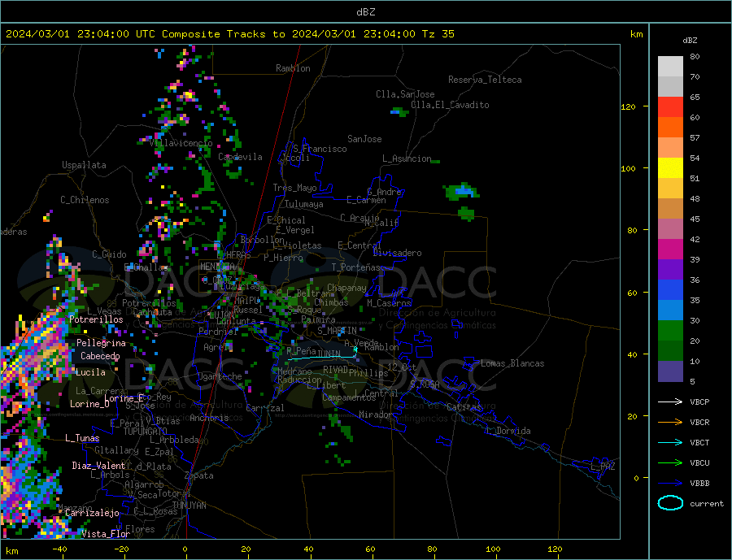732x560 pixels.
Task: Click the green VBCU arrow legend icon
Action: [670, 463]
